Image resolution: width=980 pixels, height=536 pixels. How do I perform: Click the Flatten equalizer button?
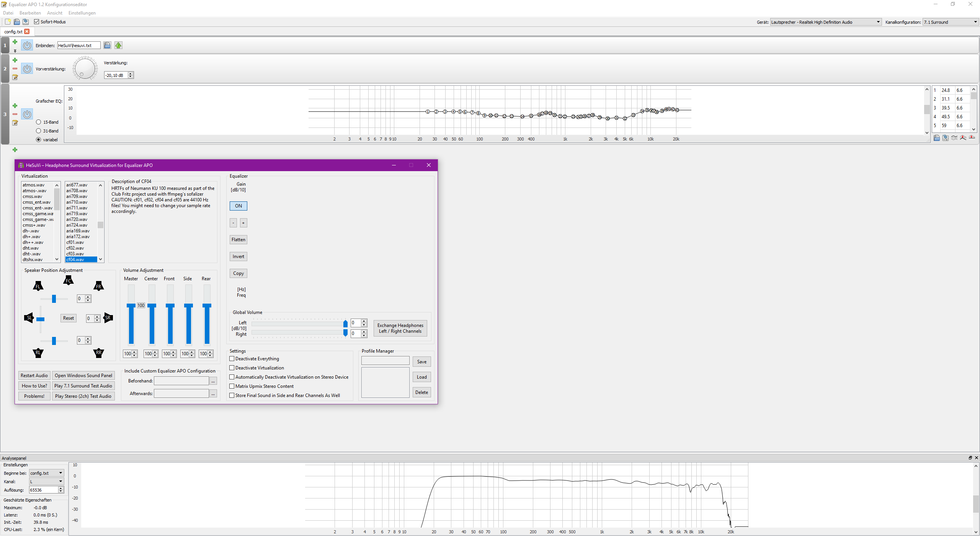click(238, 240)
